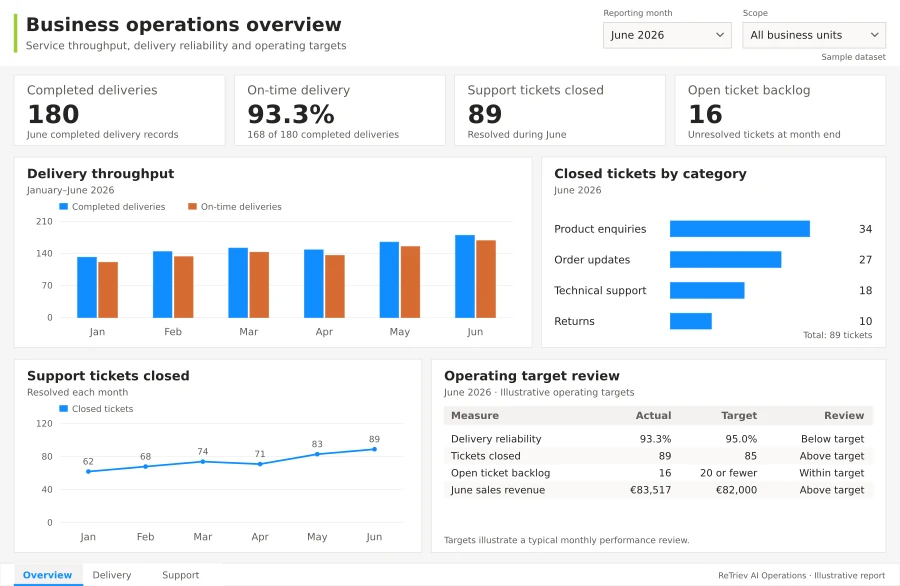Viewport: 900px width, 586px height.
Task: Click the Unresolved tickets at month end caption
Action: [x=764, y=134]
